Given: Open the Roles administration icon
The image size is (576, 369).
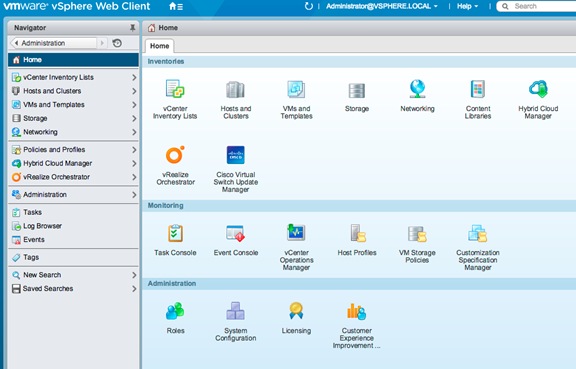Looking at the screenshot, I should 175,311.
